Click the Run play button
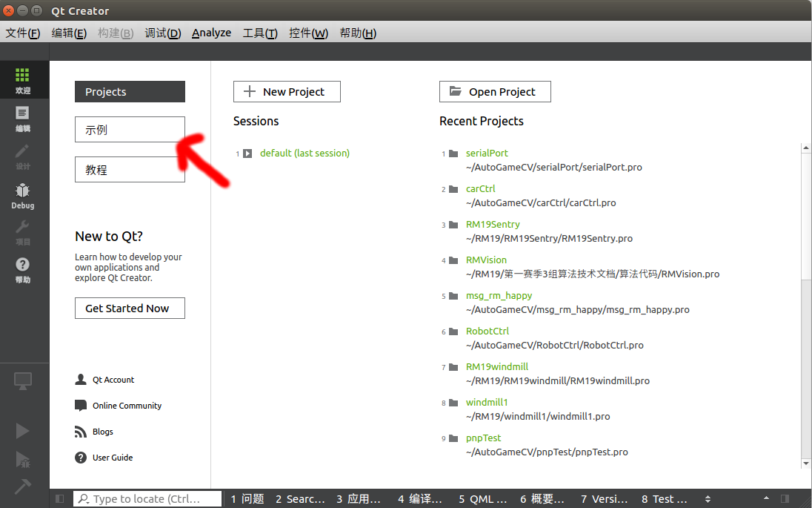The image size is (812, 508). click(22, 431)
